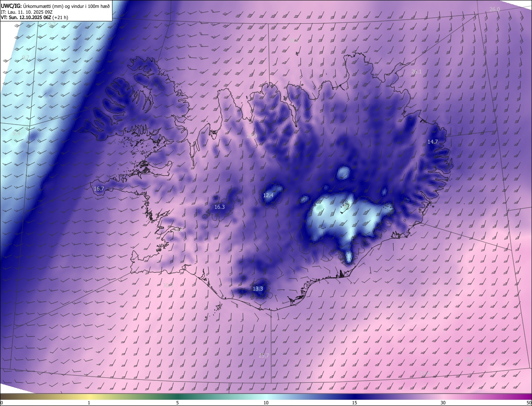Click the 0 tick on the color scale

pos(1,403)
